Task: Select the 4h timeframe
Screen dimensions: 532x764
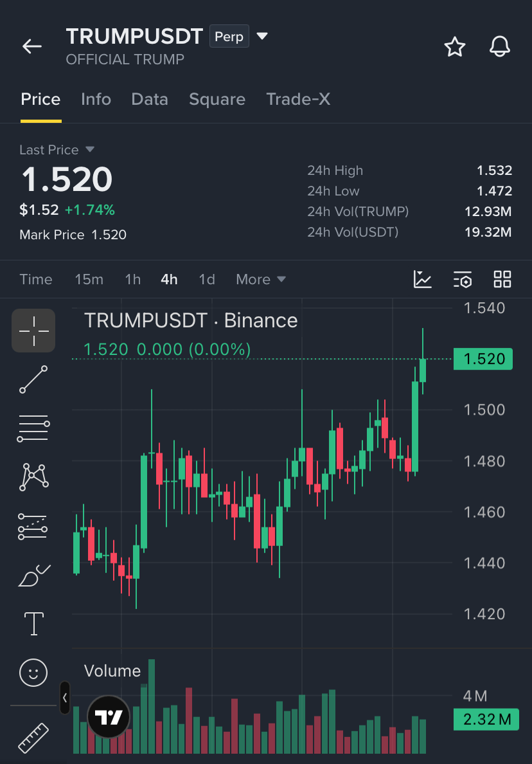Action: [170, 279]
